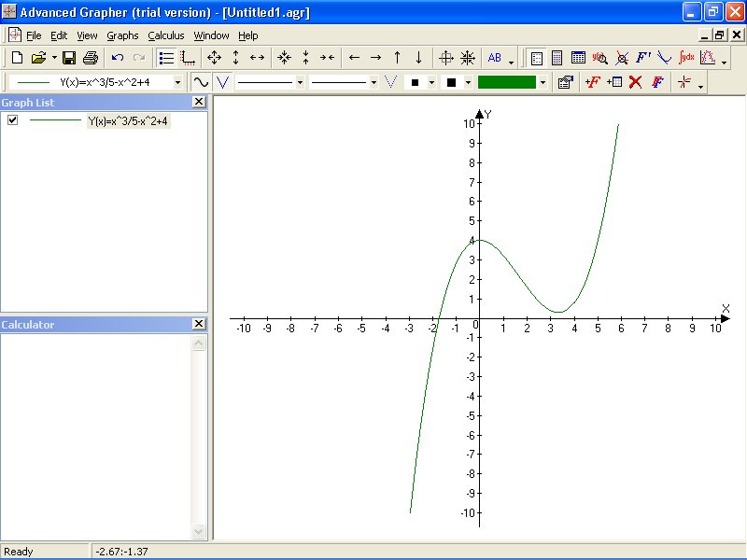Click the green graph color swatch

(507, 82)
